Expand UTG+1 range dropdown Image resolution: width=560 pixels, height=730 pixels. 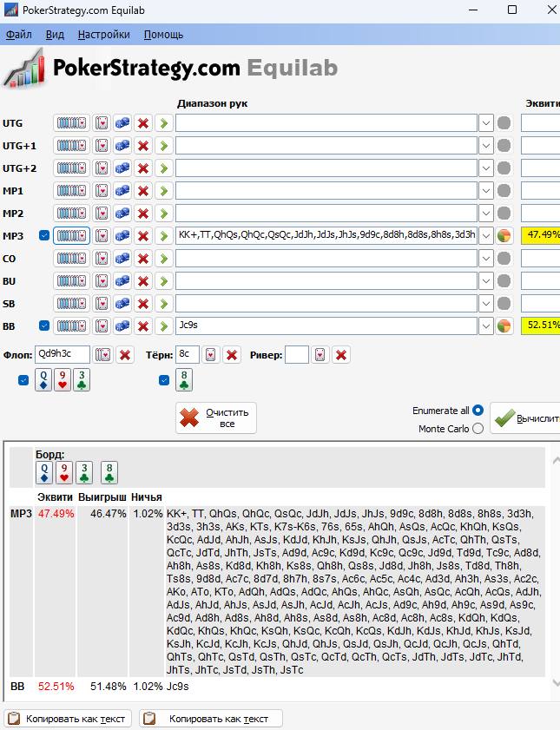(486, 146)
